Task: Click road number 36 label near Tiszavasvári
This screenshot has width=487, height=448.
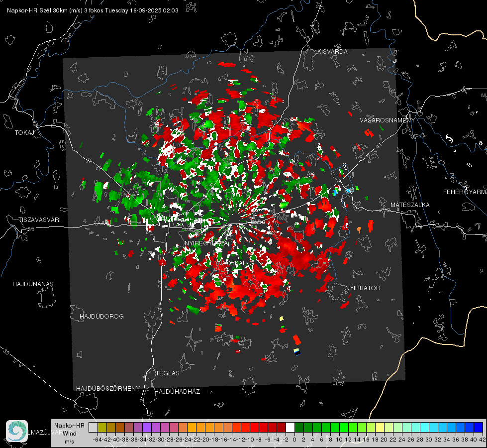Action: coord(31,229)
